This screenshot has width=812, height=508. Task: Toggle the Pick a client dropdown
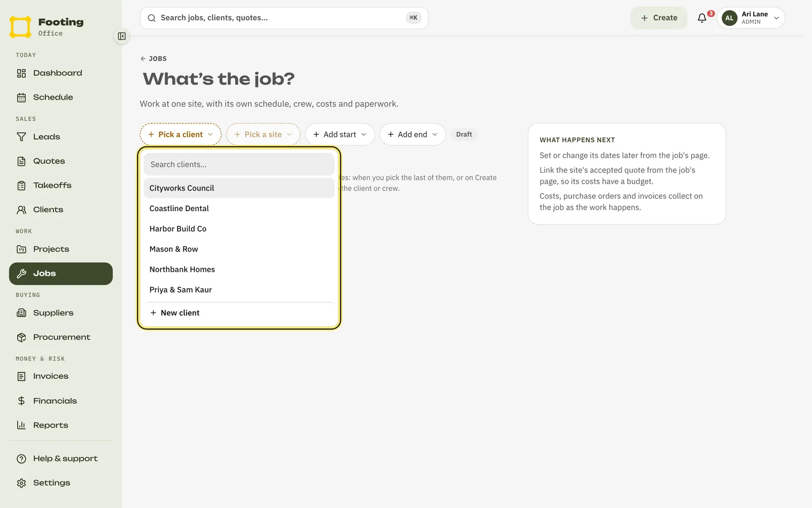click(x=181, y=135)
